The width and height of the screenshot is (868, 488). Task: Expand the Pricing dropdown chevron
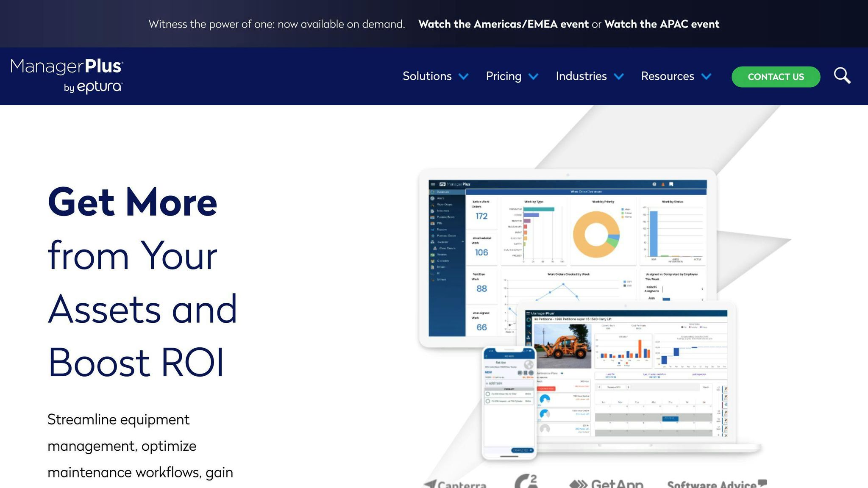[x=534, y=77]
